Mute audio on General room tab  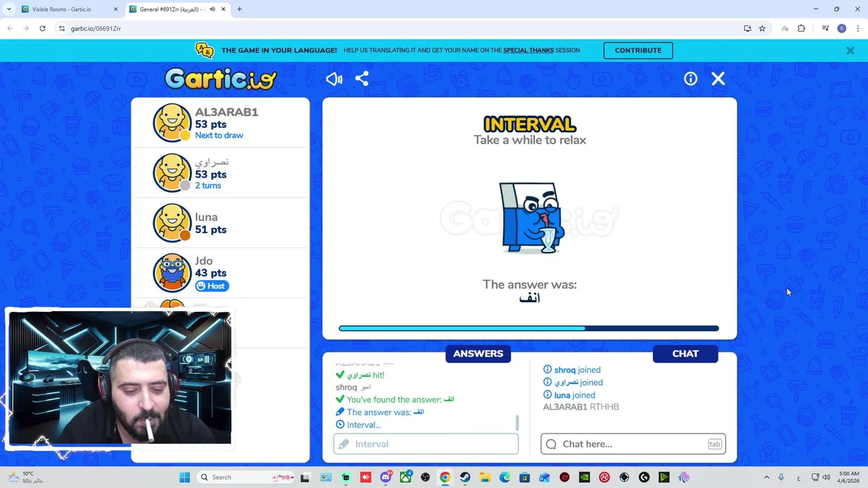212,9
